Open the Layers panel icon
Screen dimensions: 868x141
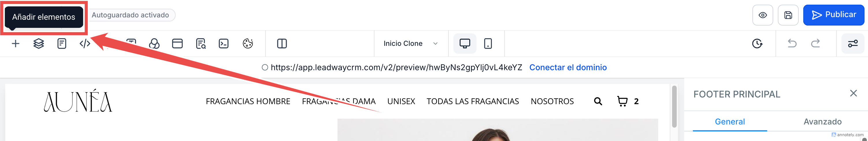[39, 44]
